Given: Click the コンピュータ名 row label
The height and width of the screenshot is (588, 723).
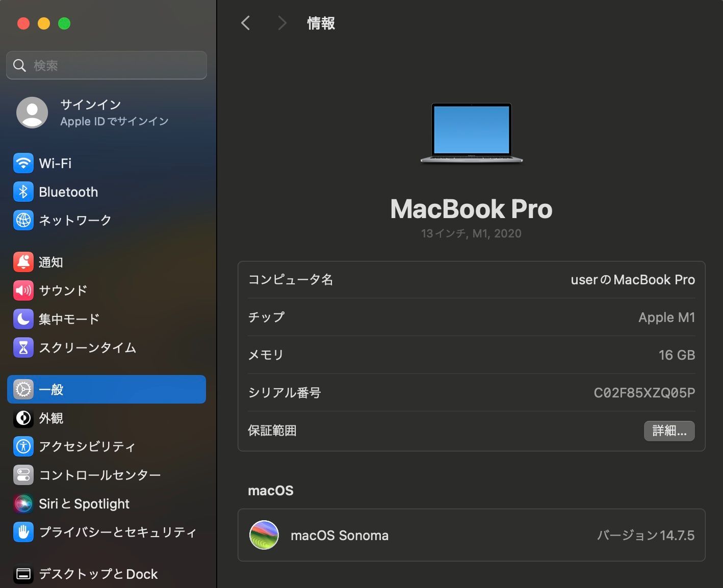Looking at the screenshot, I should tap(291, 280).
